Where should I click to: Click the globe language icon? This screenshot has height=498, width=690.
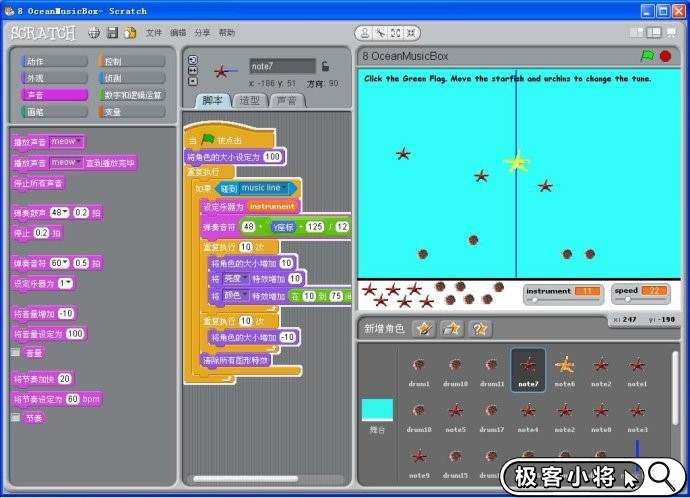point(94,33)
